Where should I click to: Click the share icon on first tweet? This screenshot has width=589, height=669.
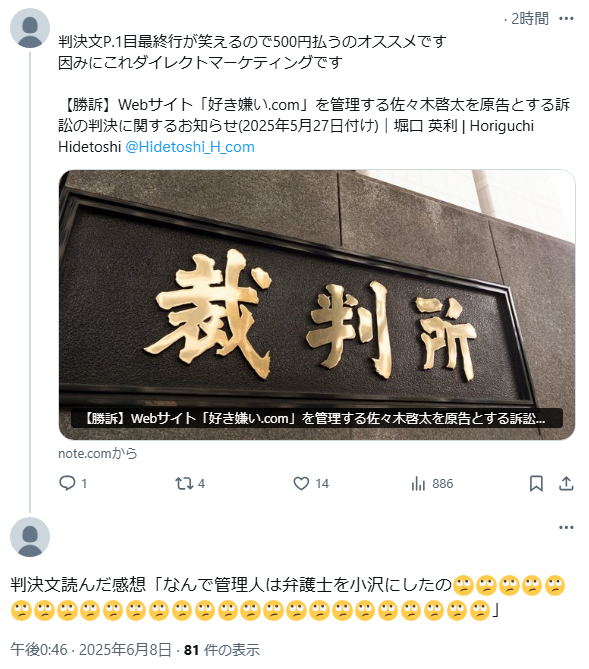(566, 484)
